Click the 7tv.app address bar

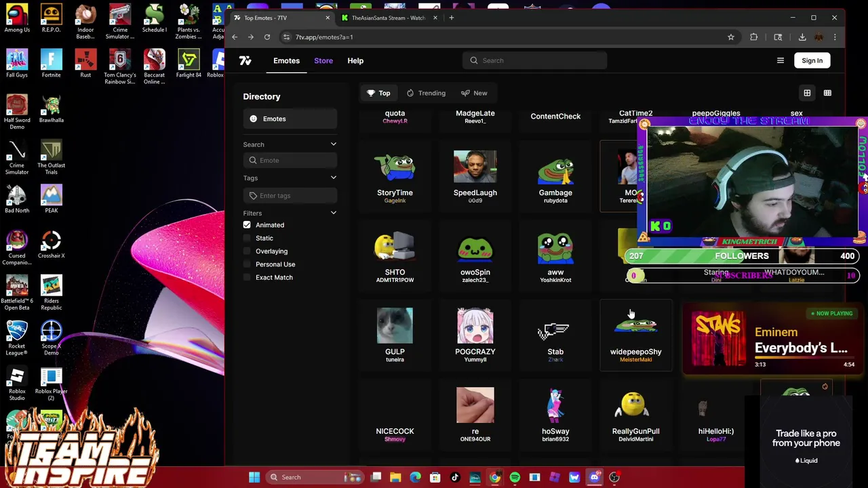[502, 37]
